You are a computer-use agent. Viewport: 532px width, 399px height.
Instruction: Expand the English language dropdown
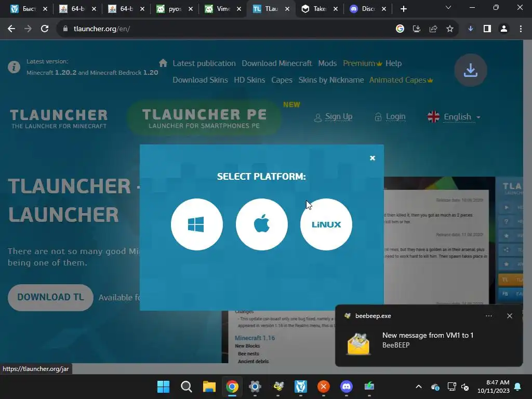[454, 117]
